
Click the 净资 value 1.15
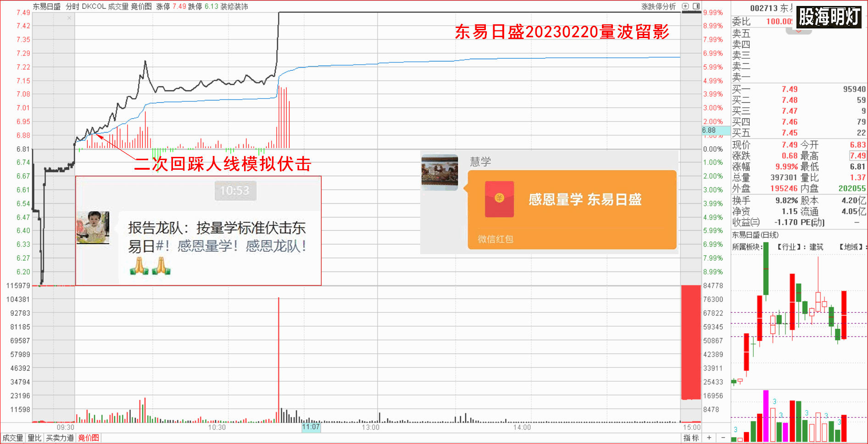[x=790, y=211]
